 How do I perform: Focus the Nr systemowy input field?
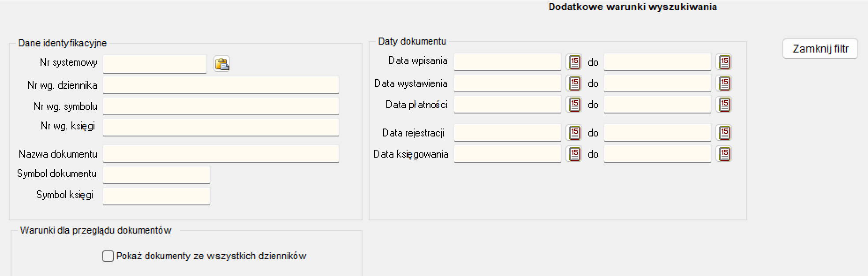[155, 64]
